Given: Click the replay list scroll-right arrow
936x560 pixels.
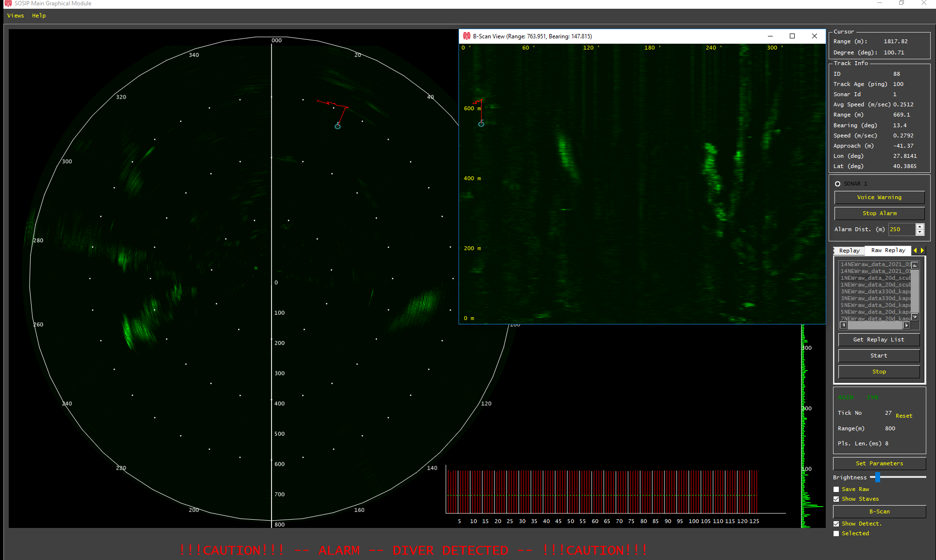Looking at the screenshot, I should (906, 325).
